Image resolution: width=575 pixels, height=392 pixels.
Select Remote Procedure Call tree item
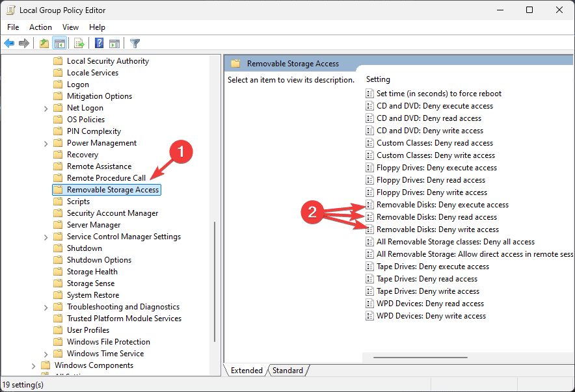coord(106,178)
